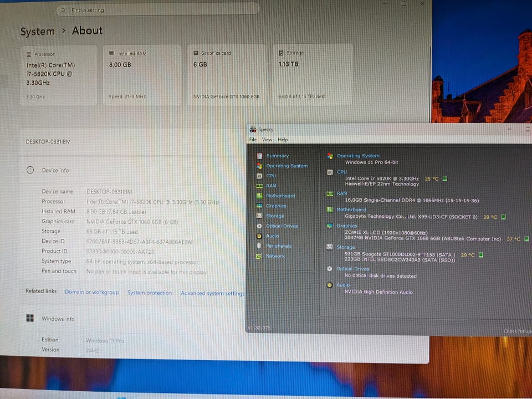This screenshot has height=399, width=532.
Task: Click the Device info circle icon
Action: (30, 170)
